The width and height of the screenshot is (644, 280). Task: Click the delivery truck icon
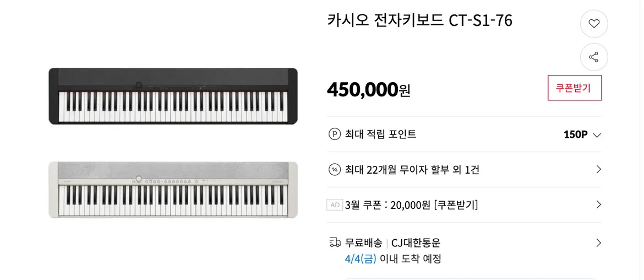(335, 243)
